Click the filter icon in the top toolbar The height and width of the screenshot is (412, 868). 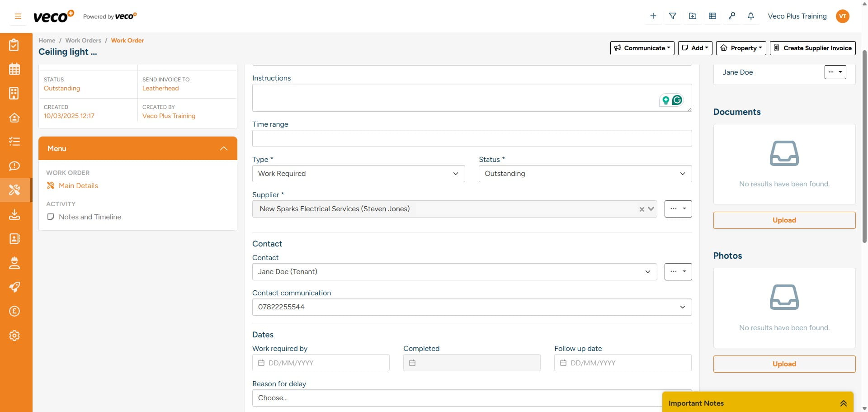(x=673, y=16)
